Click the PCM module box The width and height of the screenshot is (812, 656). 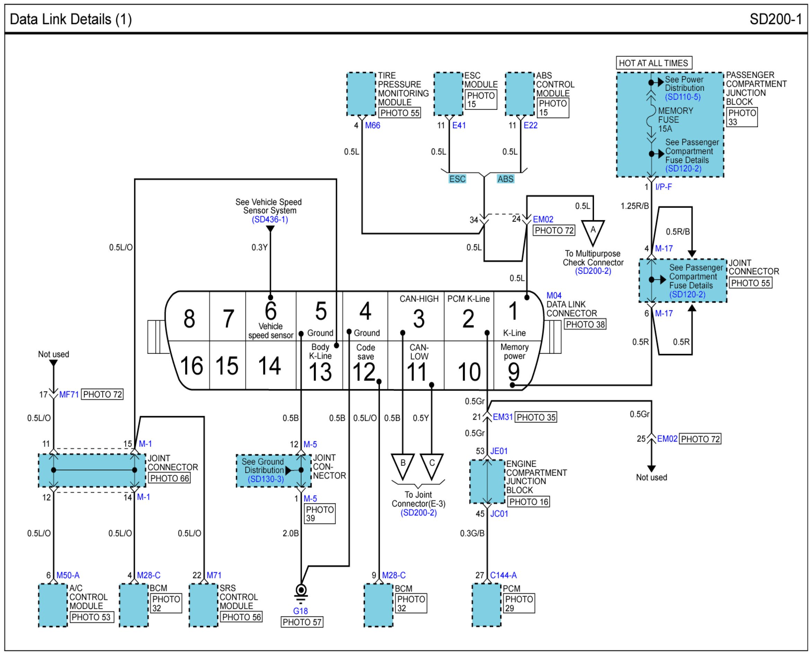486,605
